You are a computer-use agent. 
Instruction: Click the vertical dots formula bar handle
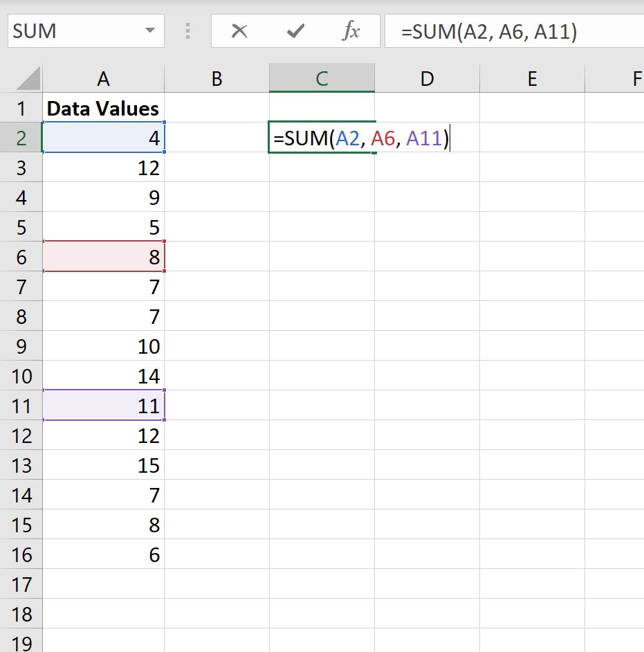click(187, 30)
